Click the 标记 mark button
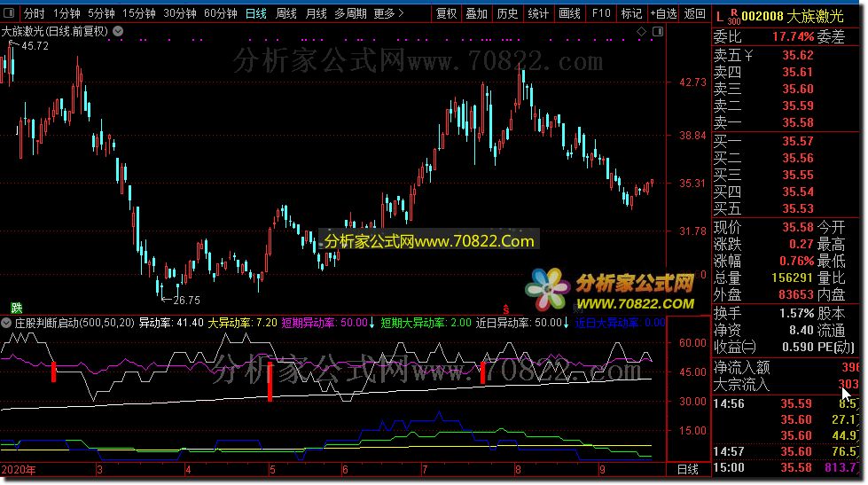The image size is (868, 485). [x=631, y=12]
